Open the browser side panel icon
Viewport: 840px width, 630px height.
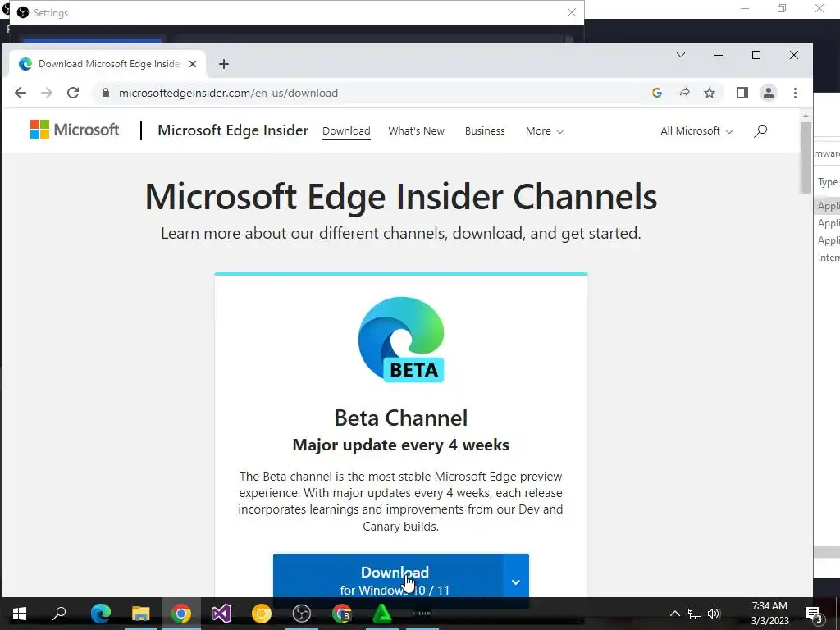pyautogui.click(x=742, y=93)
